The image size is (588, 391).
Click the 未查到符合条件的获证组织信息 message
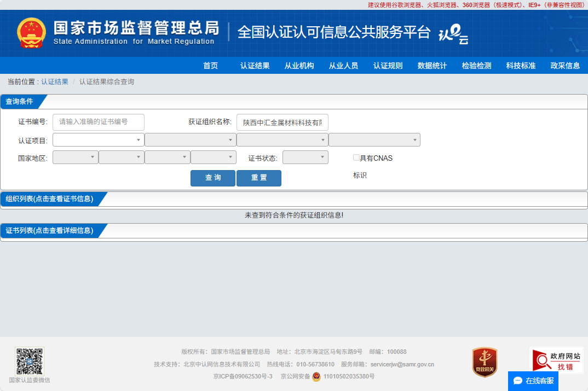[x=294, y=215]
